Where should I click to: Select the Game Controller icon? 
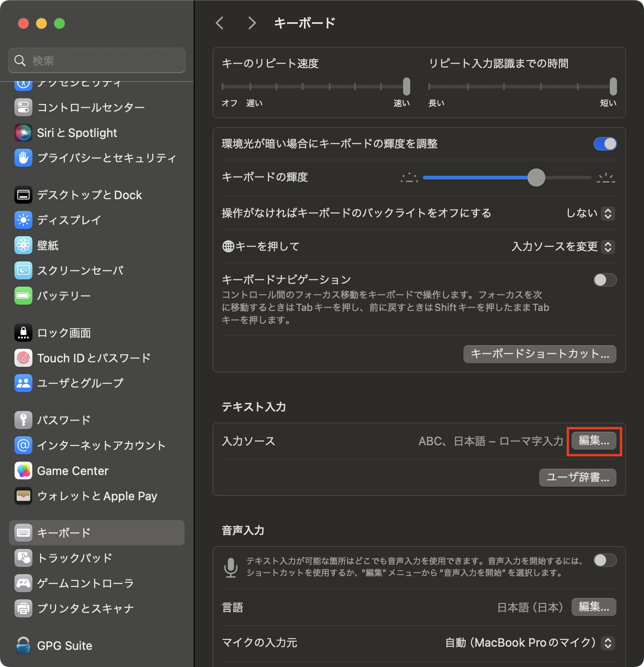coord(23,583)
